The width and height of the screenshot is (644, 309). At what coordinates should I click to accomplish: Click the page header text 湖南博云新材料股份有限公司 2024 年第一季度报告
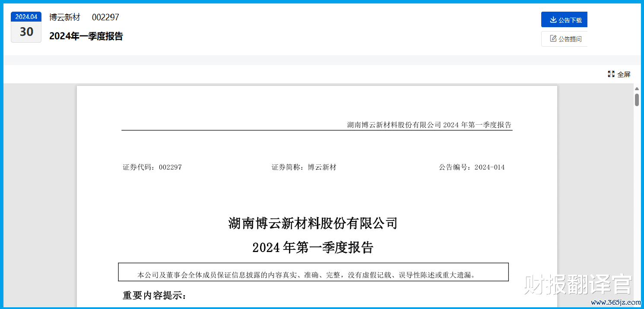point(429,125)
